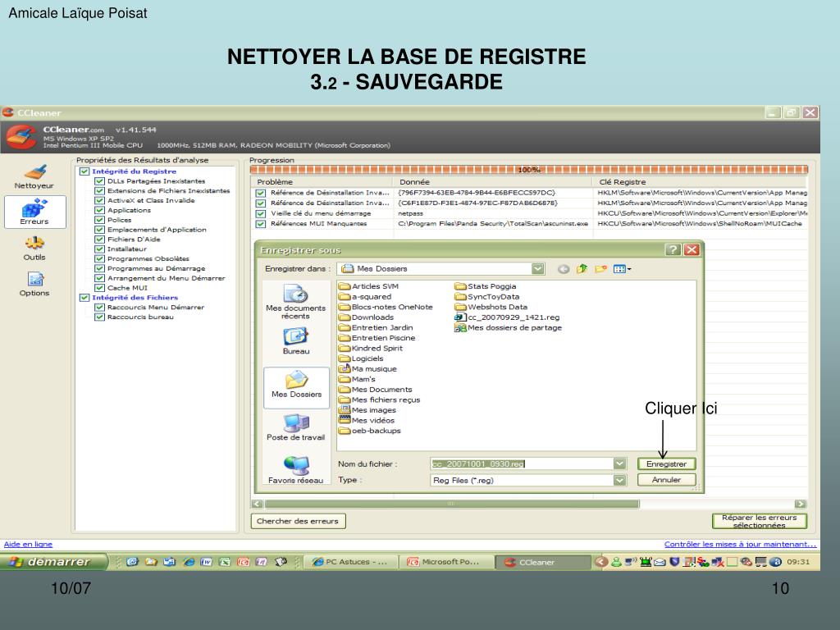Open the CCleaner Options section
Image resolution: width=840 pixels, height=630 pixels.
pos(34,284)
